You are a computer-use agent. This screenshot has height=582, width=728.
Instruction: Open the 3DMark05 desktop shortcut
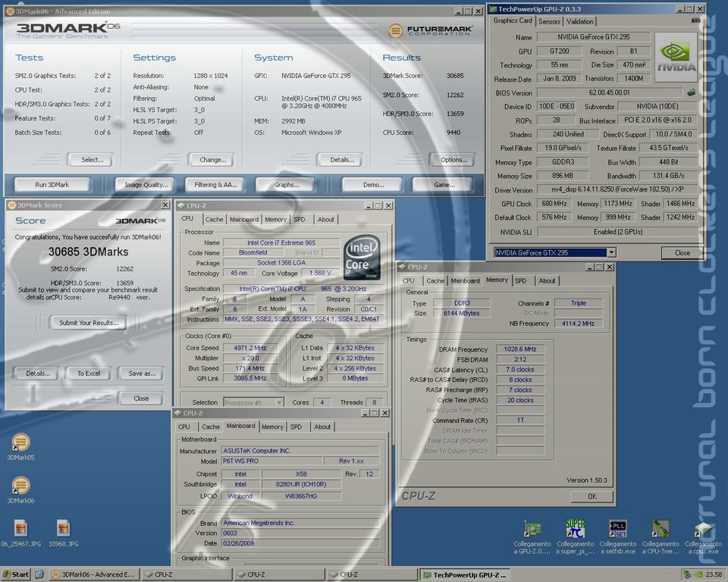[20, 443]
